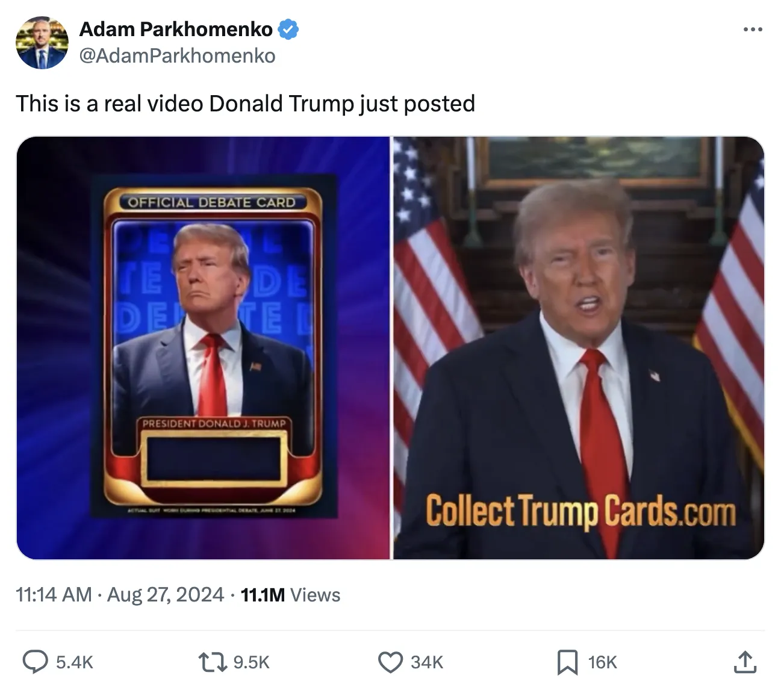Click the Adam Parkhomenko display name
This screenshot has width=784, height=696.
[x=176, y=28]
